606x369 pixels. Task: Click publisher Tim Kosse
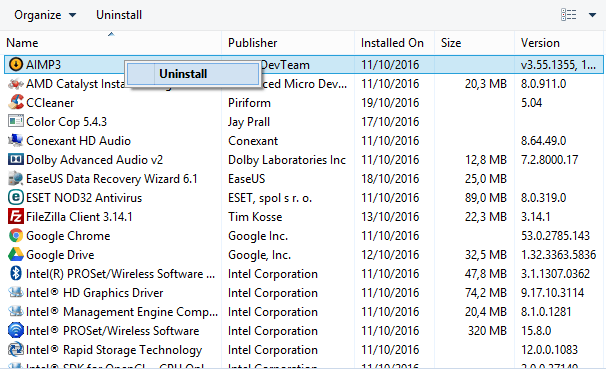(x=255, y=217)
